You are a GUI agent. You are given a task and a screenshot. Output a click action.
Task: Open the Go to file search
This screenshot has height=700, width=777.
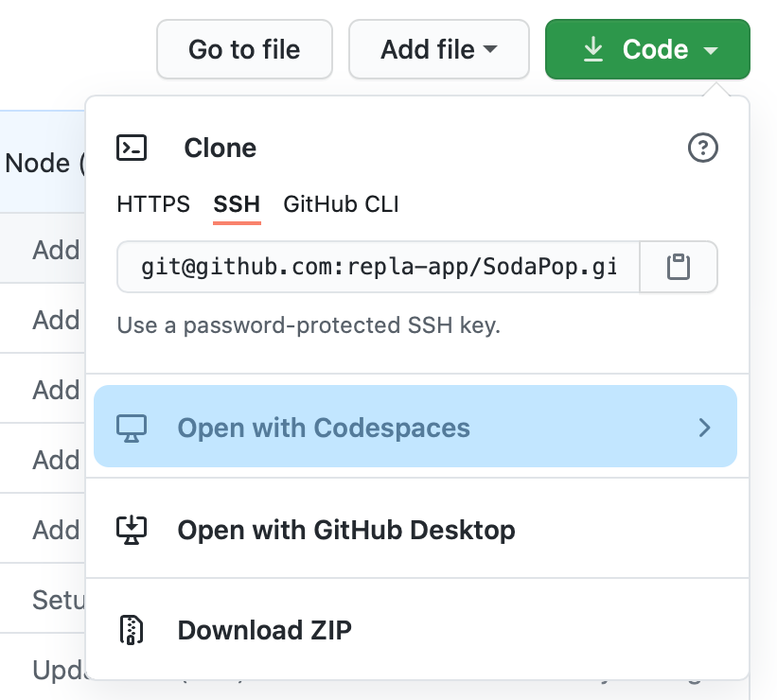point(244,49)
